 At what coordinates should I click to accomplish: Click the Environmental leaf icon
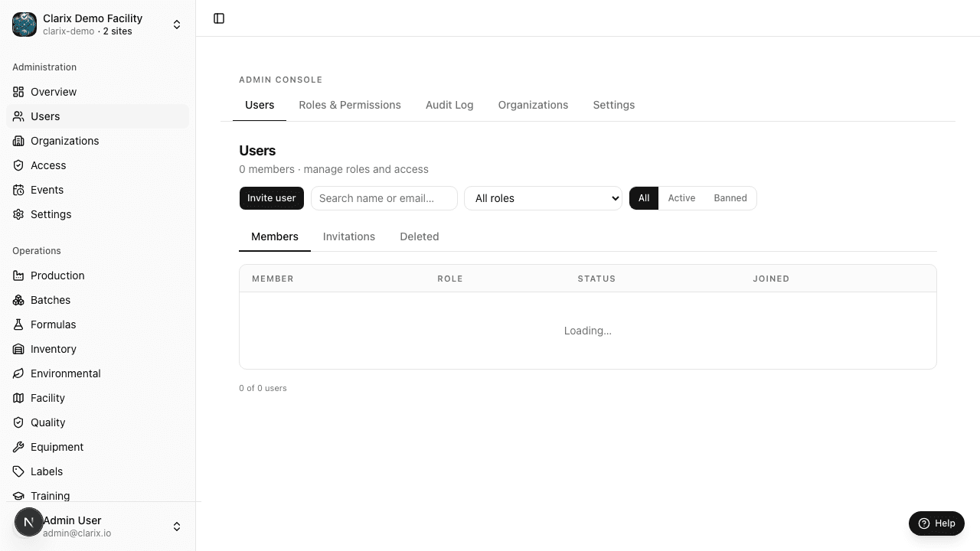click(x=18, y=373)
